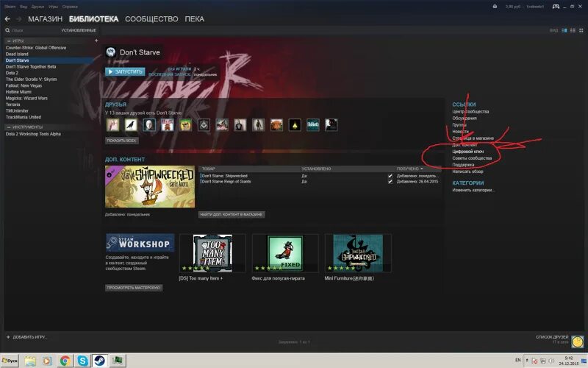Click the Steam icon in the taskbar
The height and width of the screenshot is (368, 588).
pyautogui.click(x=100, y=361)
